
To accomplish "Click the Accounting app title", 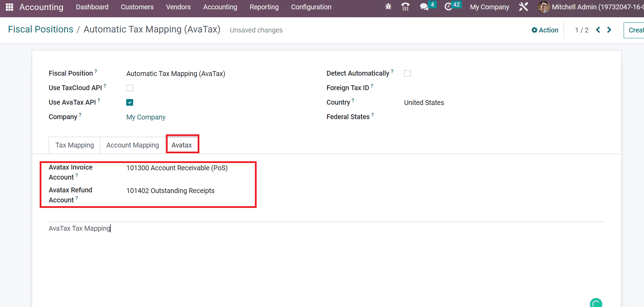I will pyautogui.click(x=41, y=7).
